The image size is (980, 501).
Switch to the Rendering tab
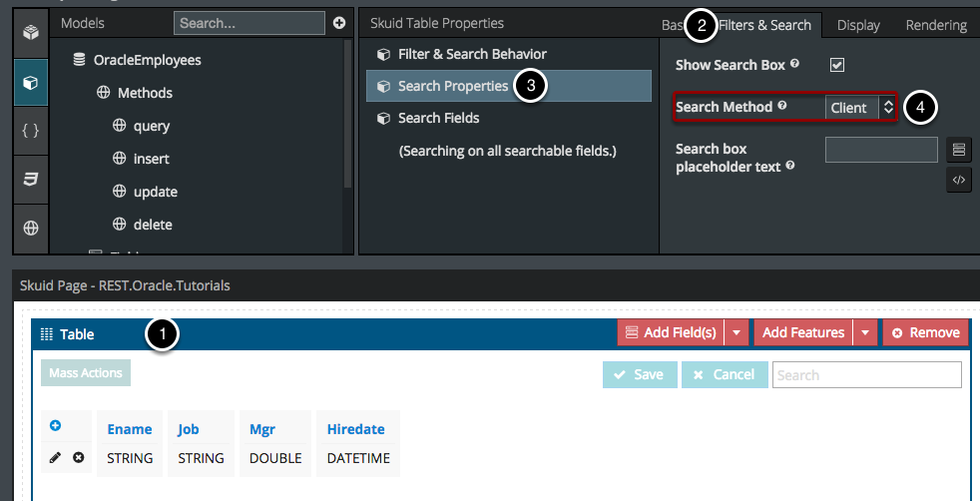click(x=935, y=25)
